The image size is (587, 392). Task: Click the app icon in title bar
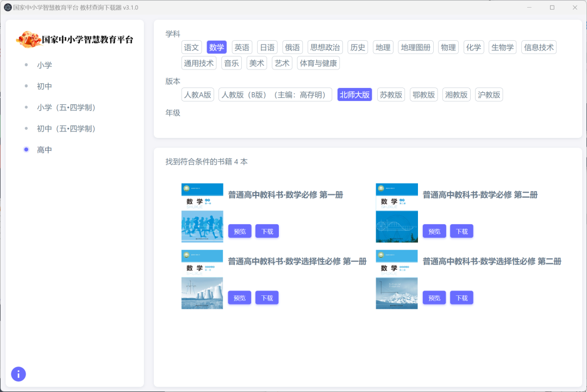coord(8,8)
